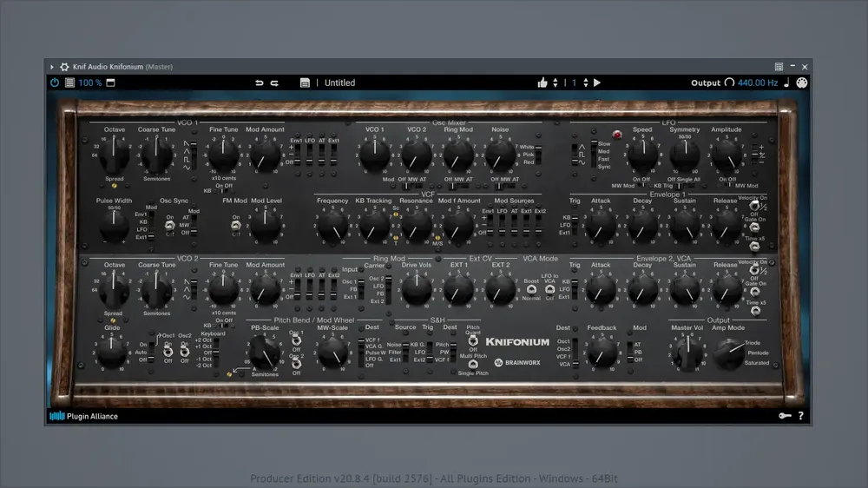Click the red LFO rate LED
Screen dimensions: 868x488
[616, 135]
